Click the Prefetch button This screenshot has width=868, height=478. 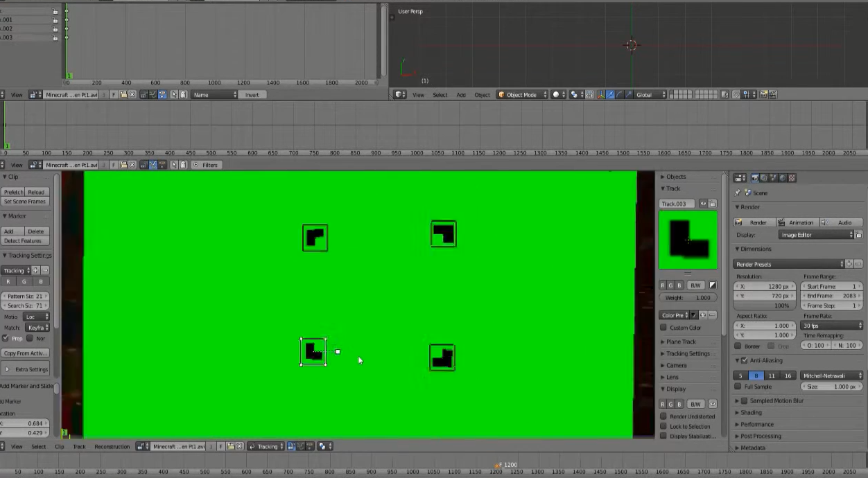[13, 192]
